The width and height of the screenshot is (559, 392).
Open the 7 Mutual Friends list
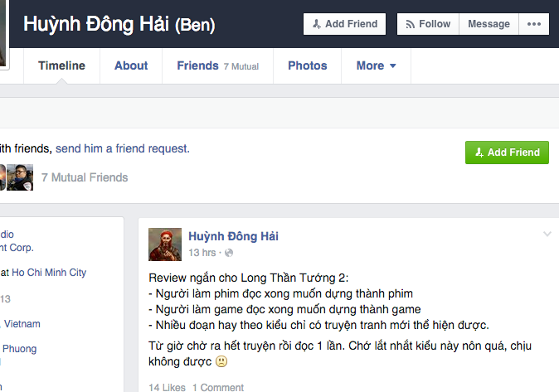point(85,177)
